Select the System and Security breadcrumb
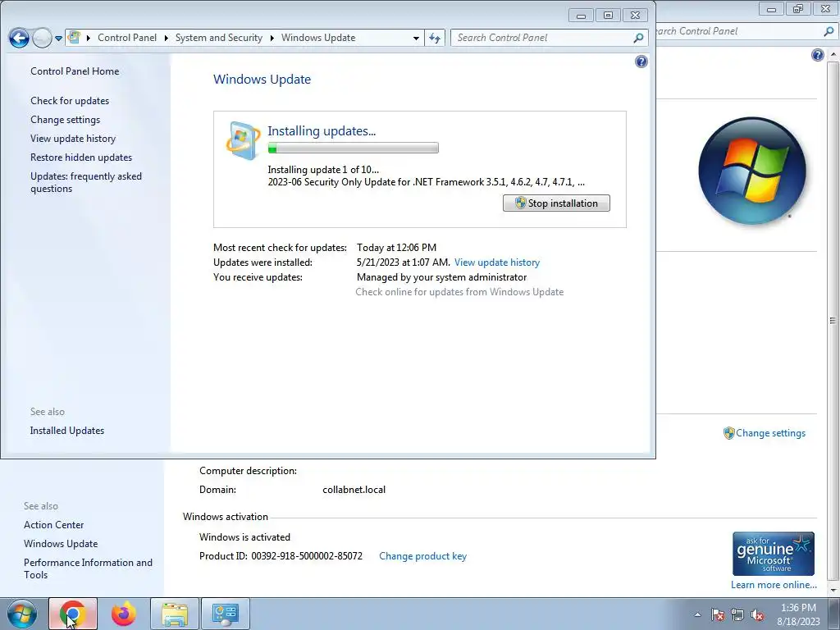Screen dimensions: 840x630 (218, 38)
